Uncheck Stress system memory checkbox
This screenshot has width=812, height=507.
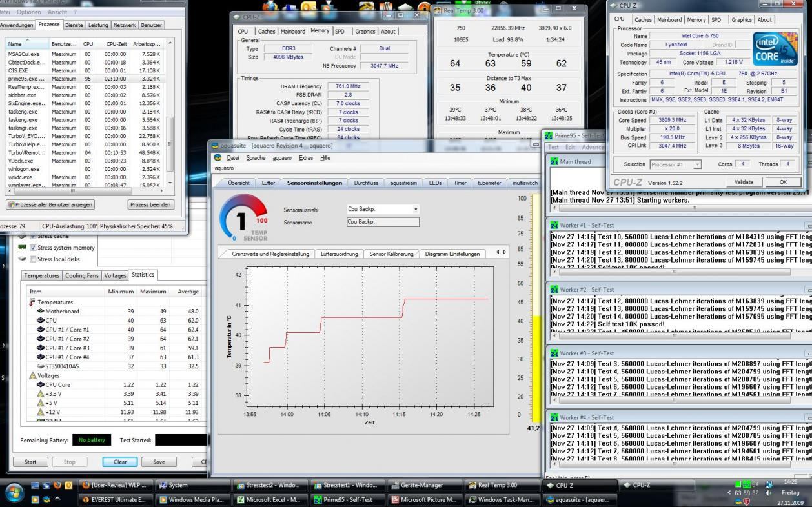click(x=33, y=247)
